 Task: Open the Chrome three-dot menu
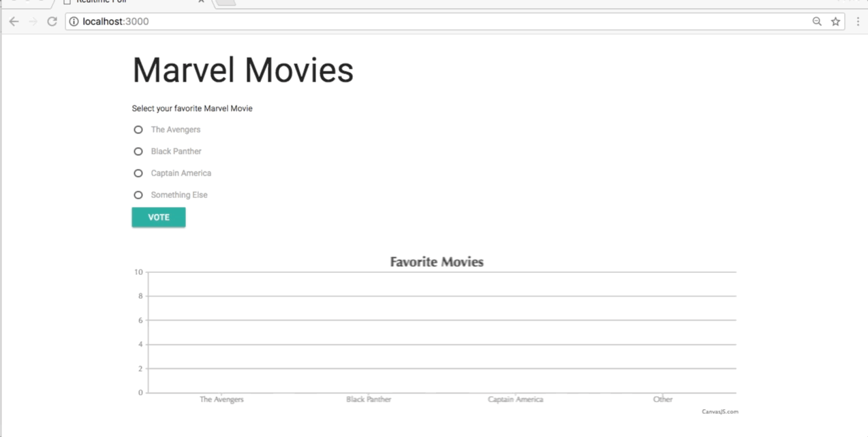click(x=858, y=22)
